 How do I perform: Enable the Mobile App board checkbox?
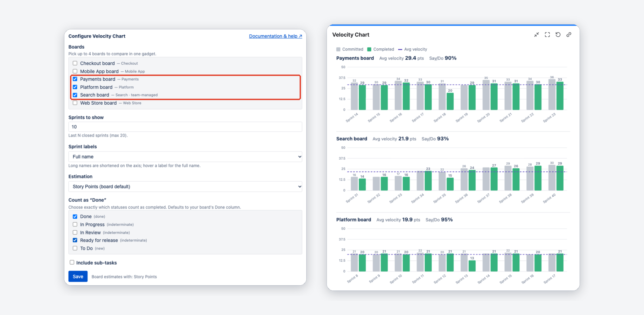[x=75, y=71]
